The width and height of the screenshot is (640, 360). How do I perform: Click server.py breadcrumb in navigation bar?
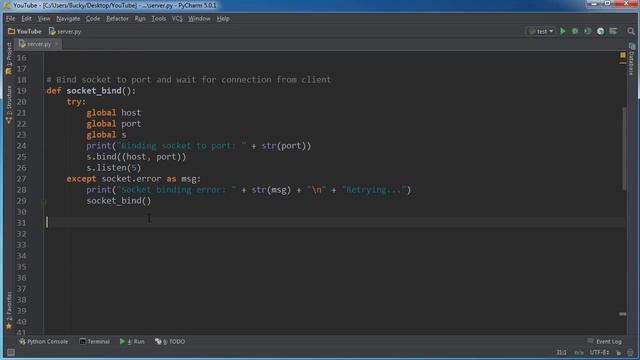65,31
